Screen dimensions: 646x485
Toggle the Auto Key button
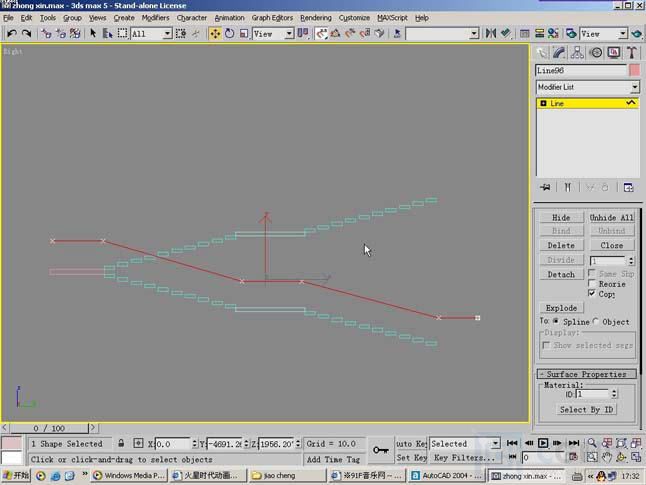[411, 443]
